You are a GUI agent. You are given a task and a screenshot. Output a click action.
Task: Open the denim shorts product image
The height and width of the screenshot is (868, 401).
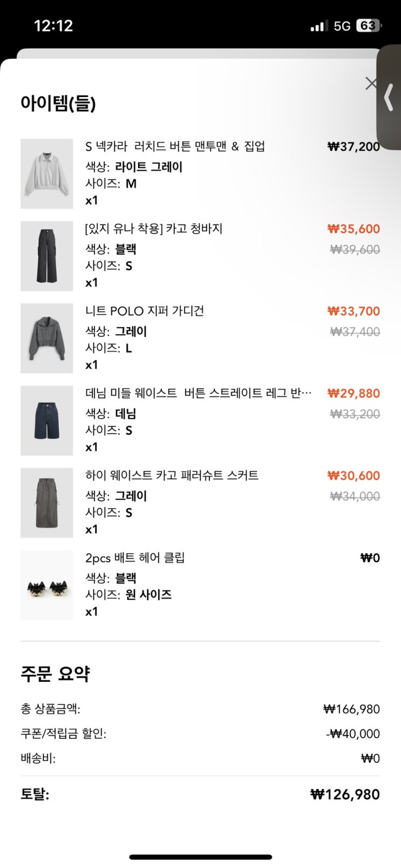46,421
